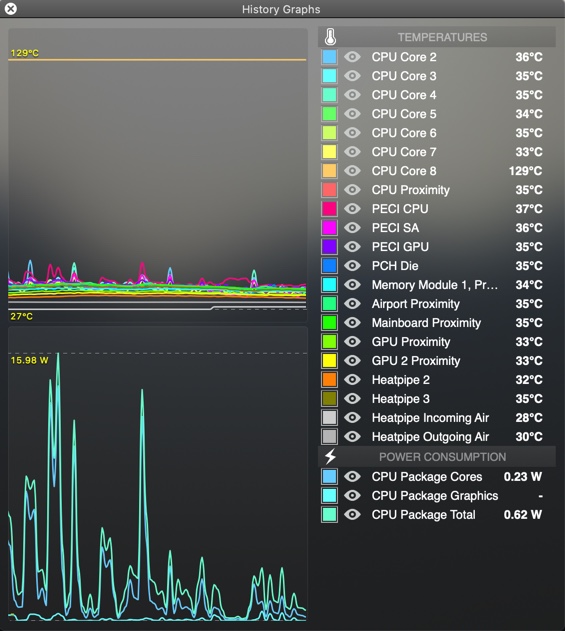Hide CPU Core 8 from graph
The height and width of the screenshot is (631, 565).
pos(352,171)
